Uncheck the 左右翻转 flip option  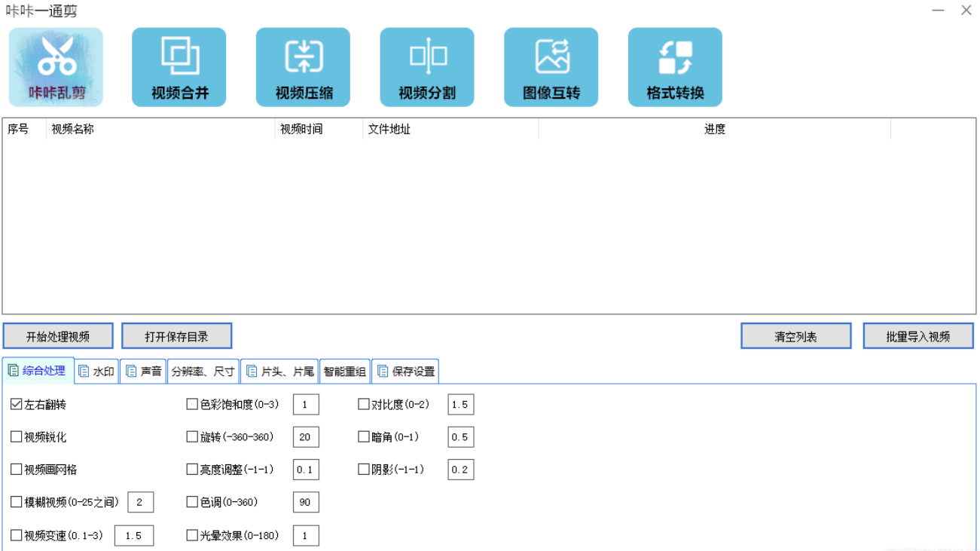[x=14, y=404]
